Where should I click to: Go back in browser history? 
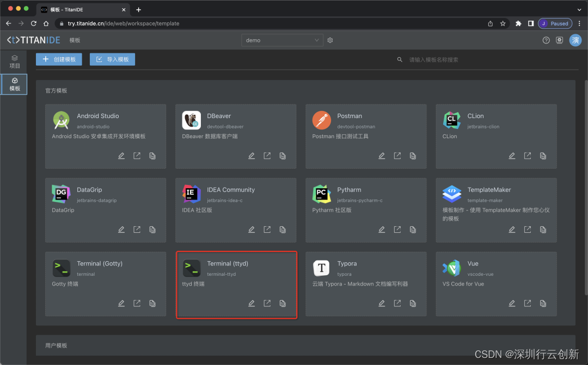click(x=8, y=23)
